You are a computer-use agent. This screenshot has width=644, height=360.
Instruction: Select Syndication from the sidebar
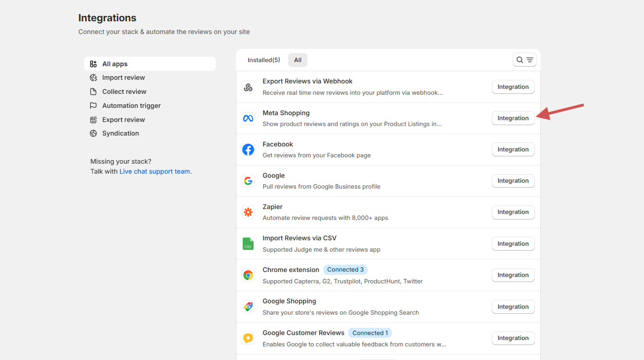pyautogui.click(x=120, y=133)
